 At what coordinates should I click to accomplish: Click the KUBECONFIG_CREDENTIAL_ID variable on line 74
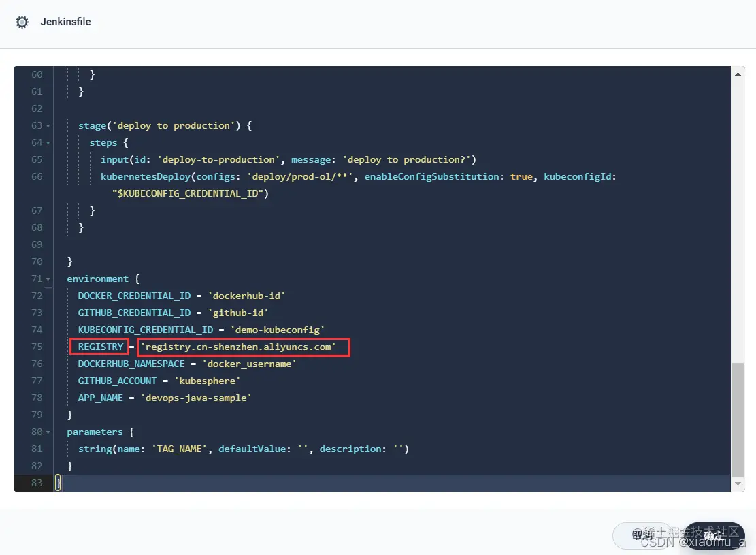pos(146,330)
